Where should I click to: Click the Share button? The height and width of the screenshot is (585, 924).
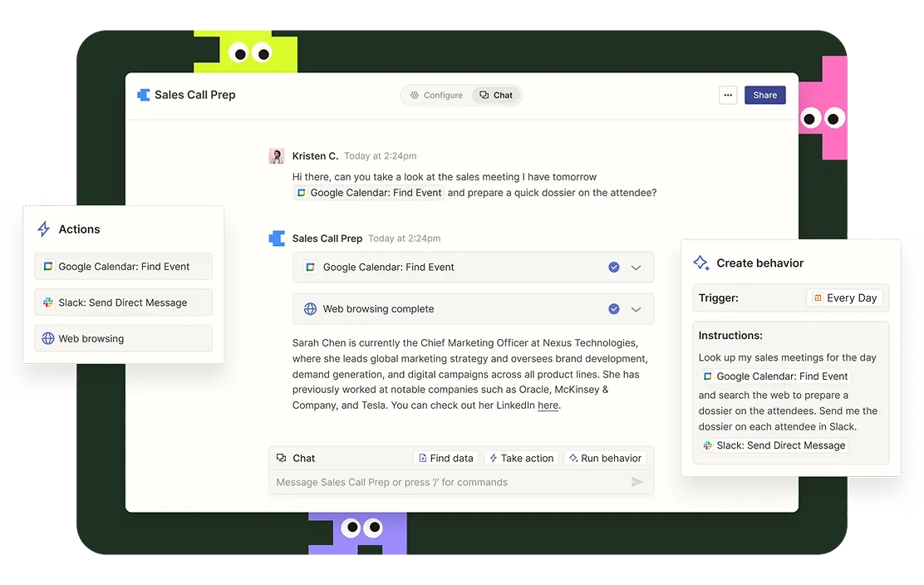764,96
